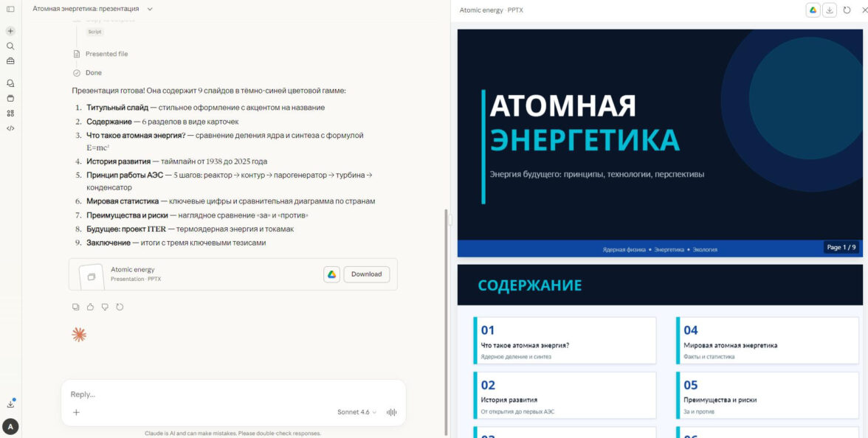The image size is (868, 438).
Task: Click card 02 История развития
Action: (x=565, y=395)
